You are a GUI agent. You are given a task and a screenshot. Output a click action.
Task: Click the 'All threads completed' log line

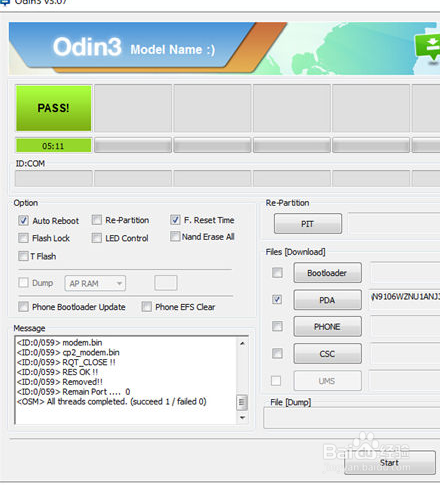click(112, 401)
